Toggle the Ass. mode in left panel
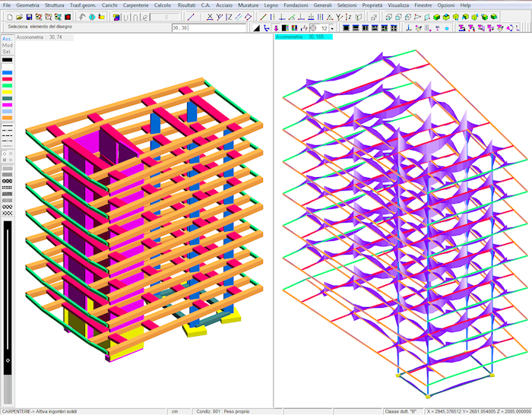This screenshot has width=532, height=415. [7, 39]
